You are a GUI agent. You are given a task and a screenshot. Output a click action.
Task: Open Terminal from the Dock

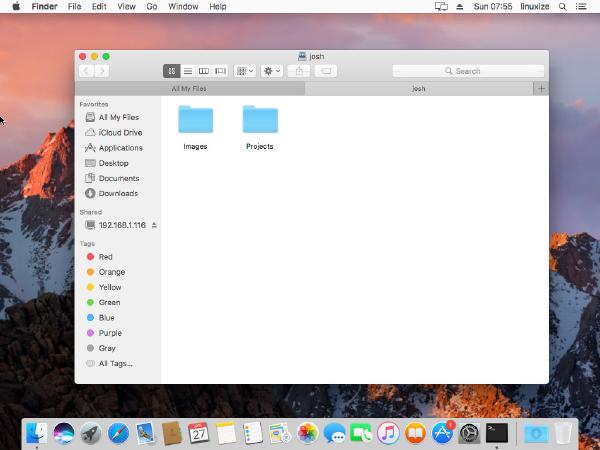tap(497, 433)
